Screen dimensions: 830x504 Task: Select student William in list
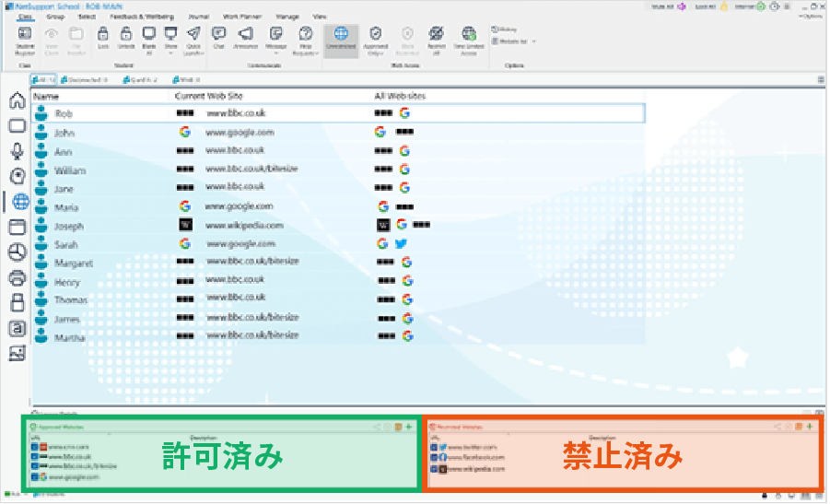[x=70, y=170]
